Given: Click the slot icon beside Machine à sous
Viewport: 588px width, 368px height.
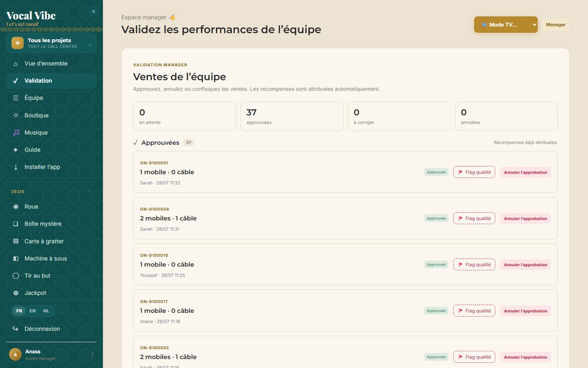Looking at the screenshot, I should (x=16, y=259).
